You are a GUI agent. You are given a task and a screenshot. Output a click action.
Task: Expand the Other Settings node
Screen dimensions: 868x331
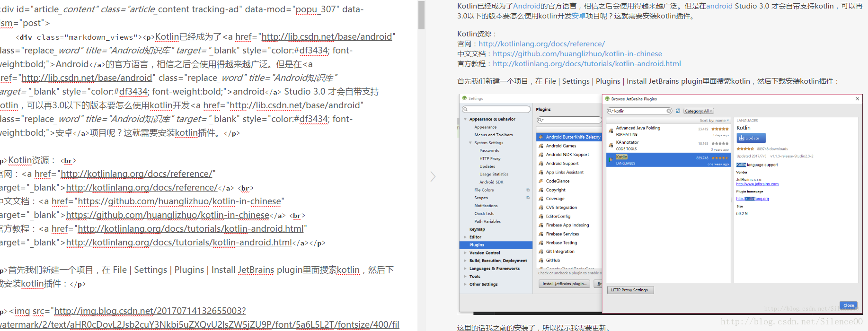[x=465, y=284]
